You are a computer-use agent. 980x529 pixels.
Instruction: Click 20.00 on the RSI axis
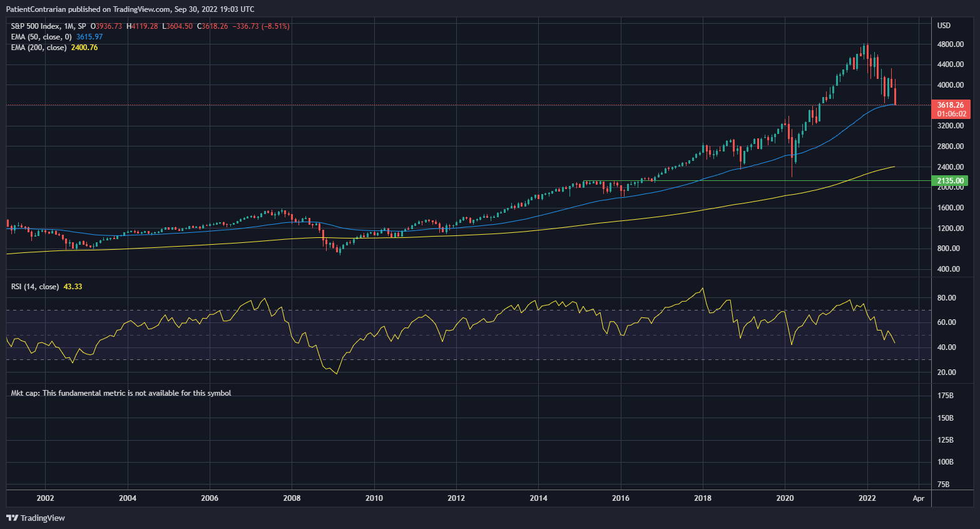(946, 372)
